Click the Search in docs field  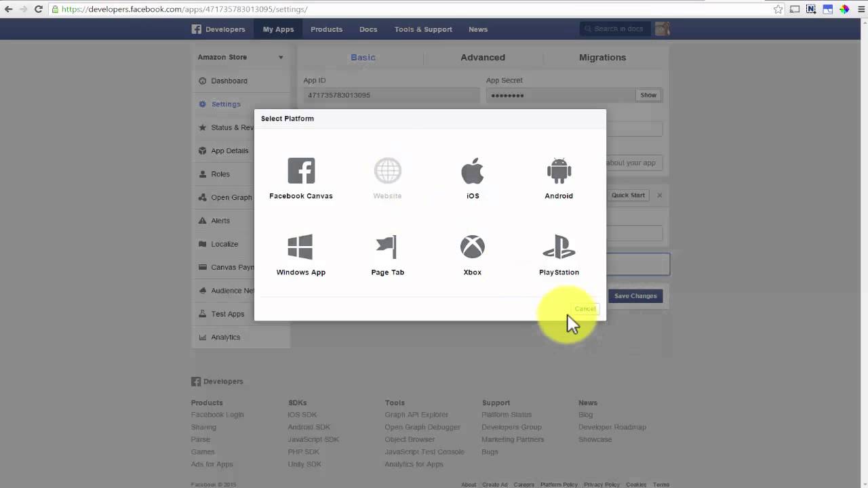tap(615, 28)
